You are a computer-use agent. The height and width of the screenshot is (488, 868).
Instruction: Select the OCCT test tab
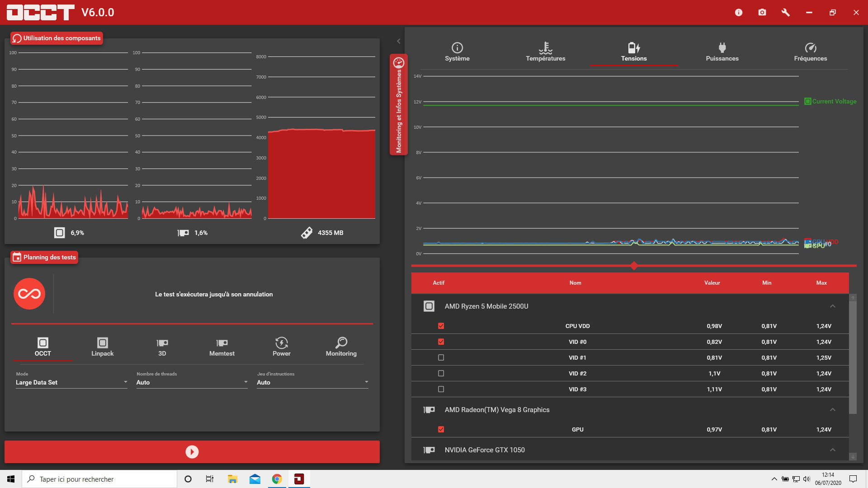(43, 347)
